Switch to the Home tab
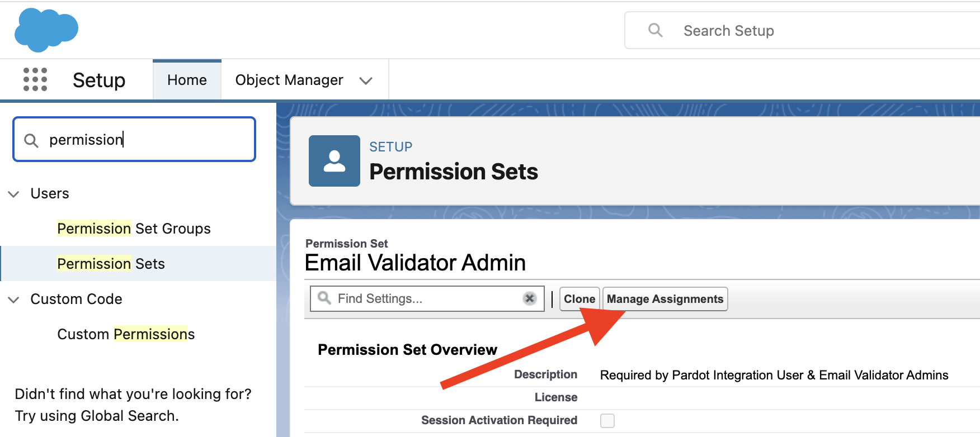 tap(187, 79)
